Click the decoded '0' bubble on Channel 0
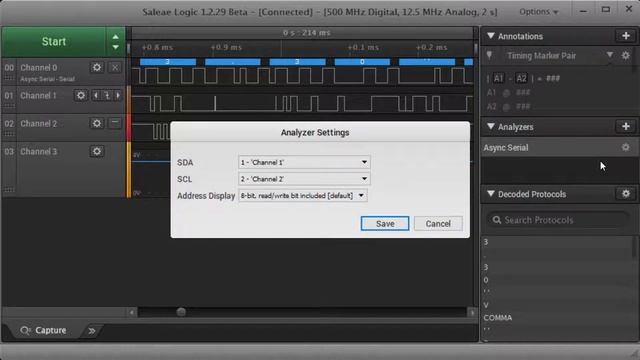 click(362, 62)
